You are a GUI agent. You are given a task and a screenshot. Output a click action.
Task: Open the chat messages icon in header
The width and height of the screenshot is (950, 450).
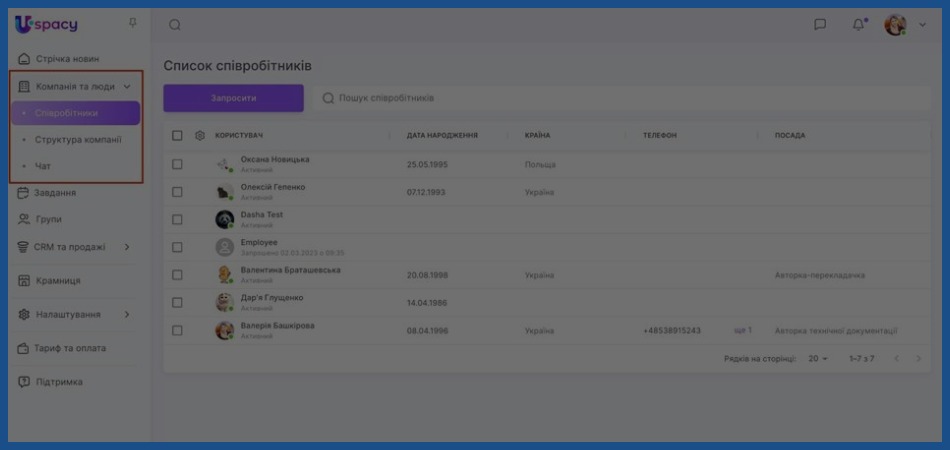click(820, 25)
